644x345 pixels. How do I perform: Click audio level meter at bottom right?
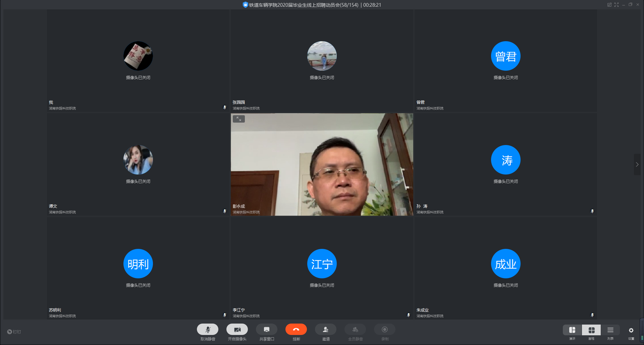pos(642,331)
